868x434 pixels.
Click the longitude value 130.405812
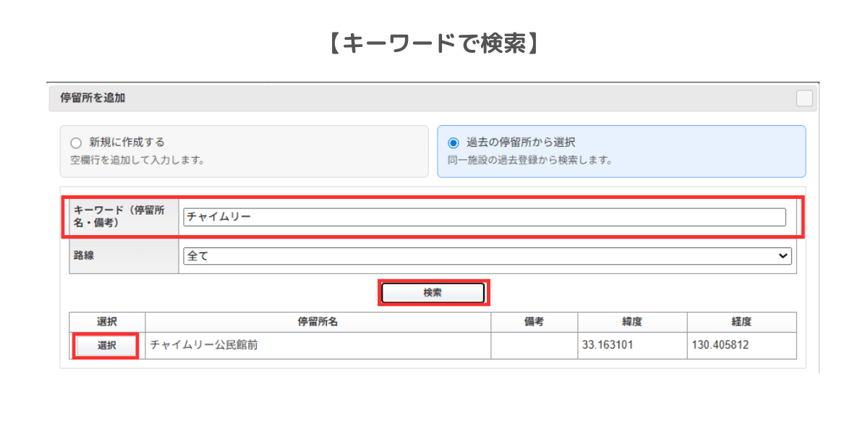720,346
